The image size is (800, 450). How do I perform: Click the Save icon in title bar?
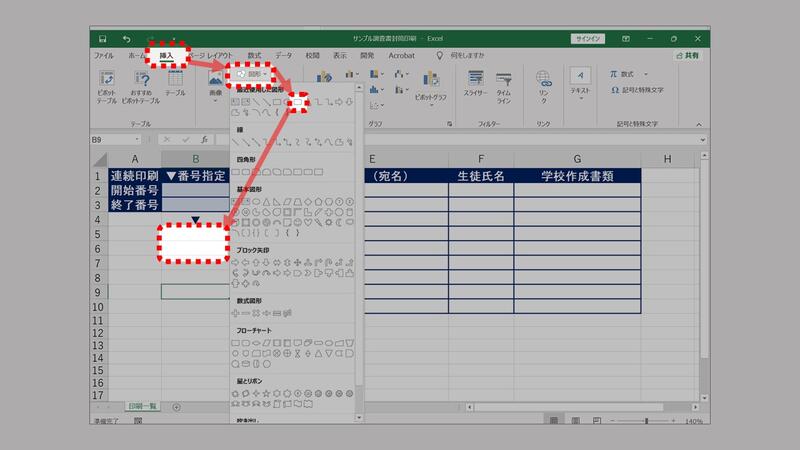click(103, 39)
